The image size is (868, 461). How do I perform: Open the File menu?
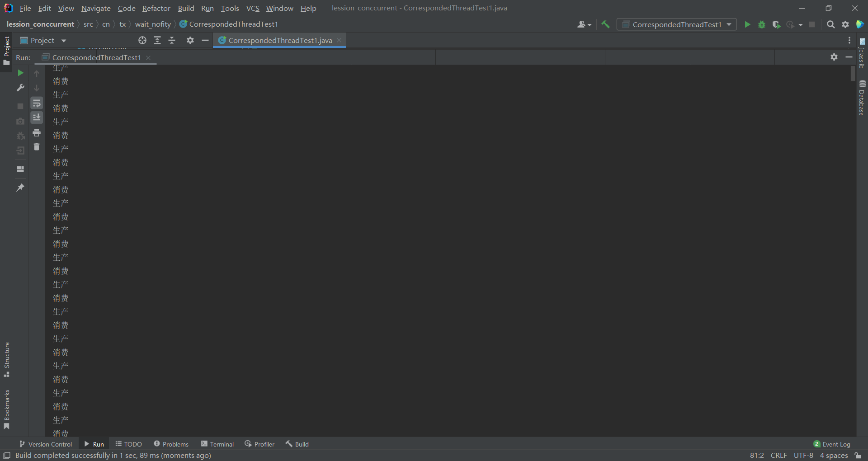tap(25, 8)
